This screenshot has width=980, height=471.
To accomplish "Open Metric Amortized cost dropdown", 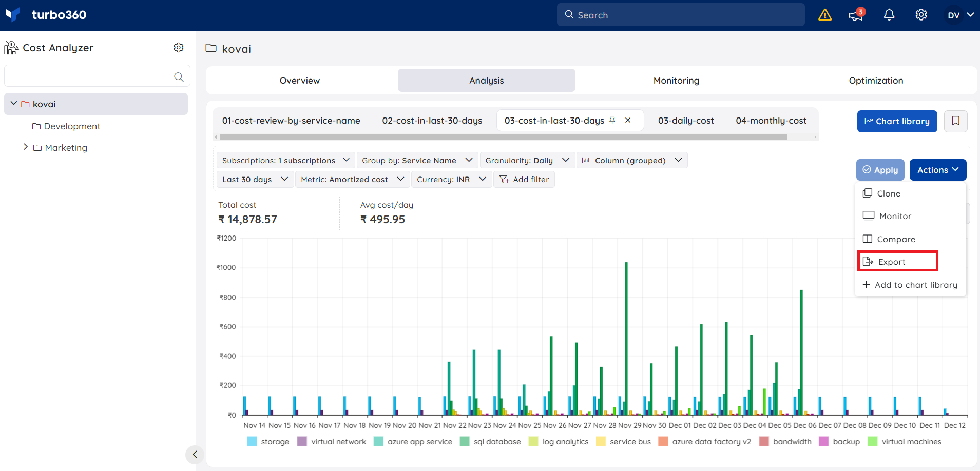I will coord(353,180).
